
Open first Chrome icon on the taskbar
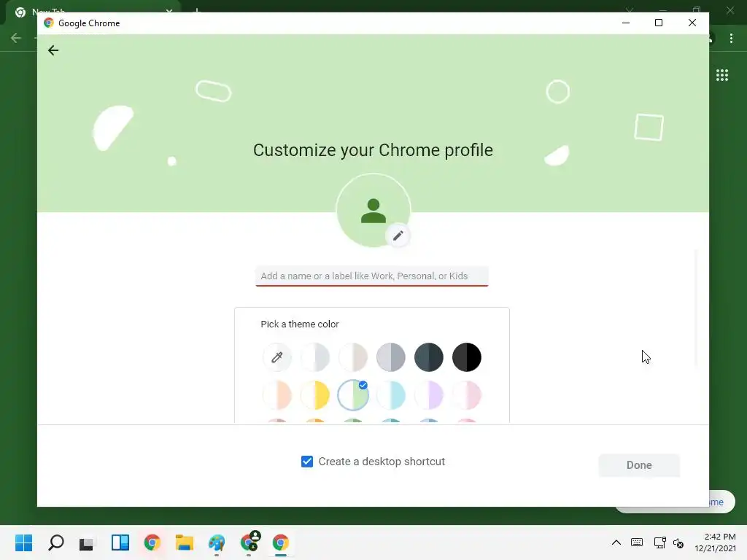coord(152,542)
